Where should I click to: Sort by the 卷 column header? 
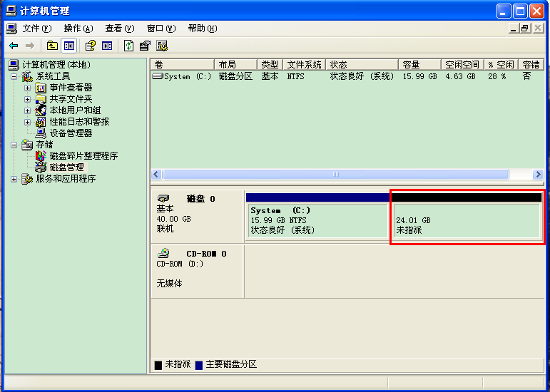click(x=183, y=64)
